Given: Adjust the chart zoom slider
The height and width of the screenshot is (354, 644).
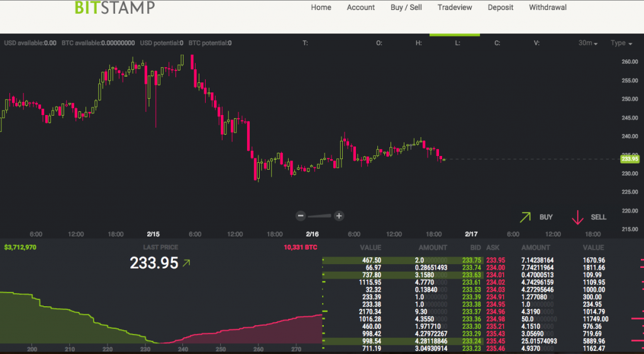Looking at the screenshot, I should pyautogui.click(x=319, y=216).
